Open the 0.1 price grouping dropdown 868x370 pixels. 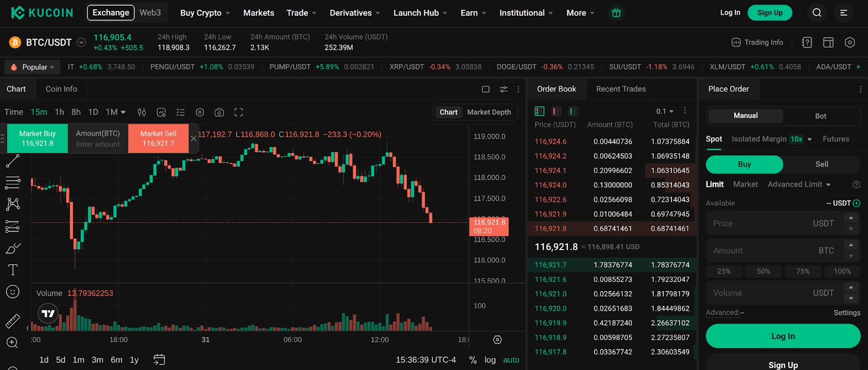coord(665,111)
